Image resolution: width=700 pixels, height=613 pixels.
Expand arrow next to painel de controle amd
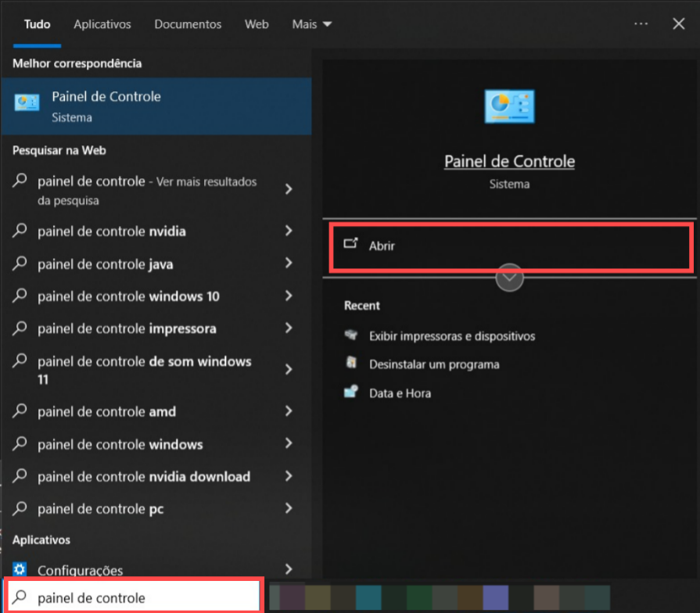coord(289,411)
